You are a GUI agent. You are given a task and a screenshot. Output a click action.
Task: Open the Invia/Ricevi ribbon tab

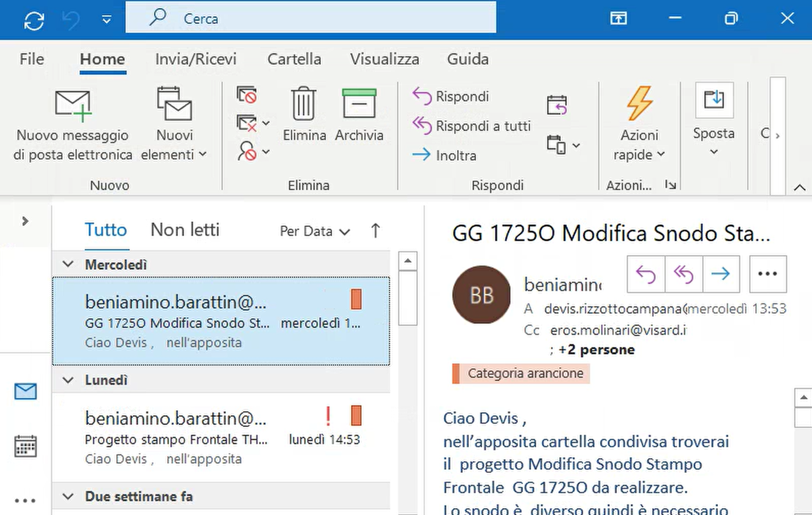tap(195, 59)
